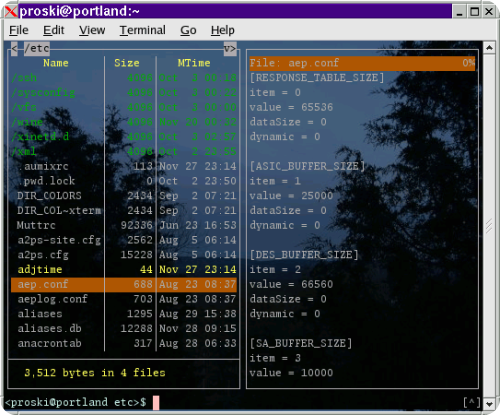Select the /ssh directory row
The width and height of the screenshot is (500, 415).
click(124, 78)
